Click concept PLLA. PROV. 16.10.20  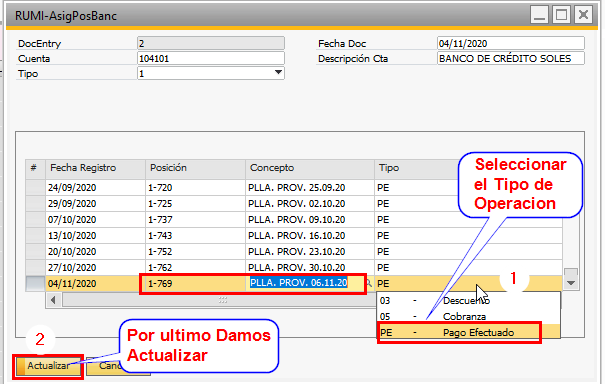point(309,235)
